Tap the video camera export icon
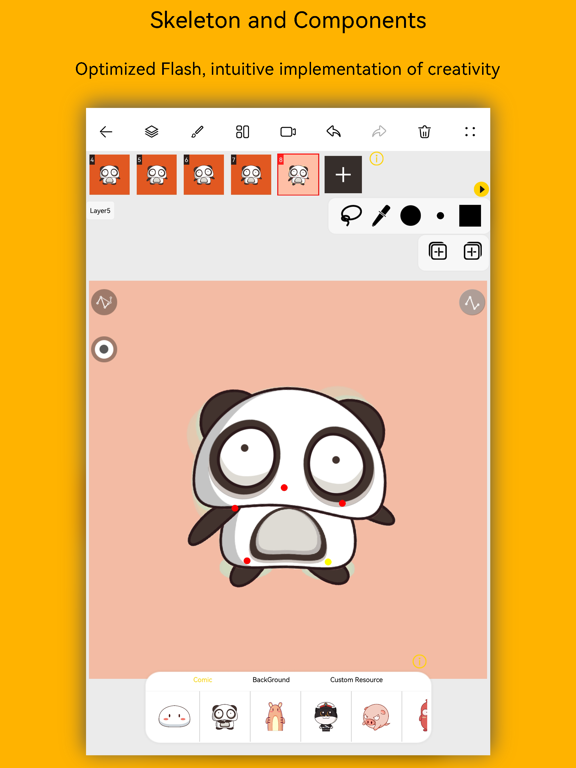This screenshot has height=768, width=576. pos(288,132)
